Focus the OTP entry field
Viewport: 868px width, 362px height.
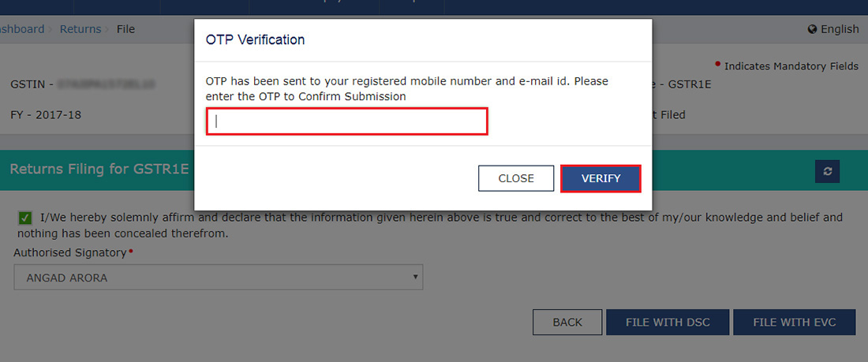(x=347, y=121)
